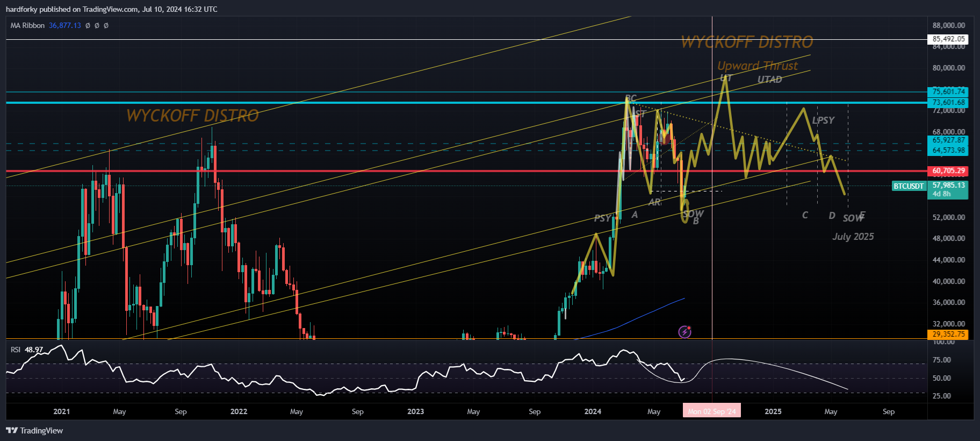Click the SOW label near phase B
The width and height of the screenshot is (980, 441).
[x=693, y=214]
